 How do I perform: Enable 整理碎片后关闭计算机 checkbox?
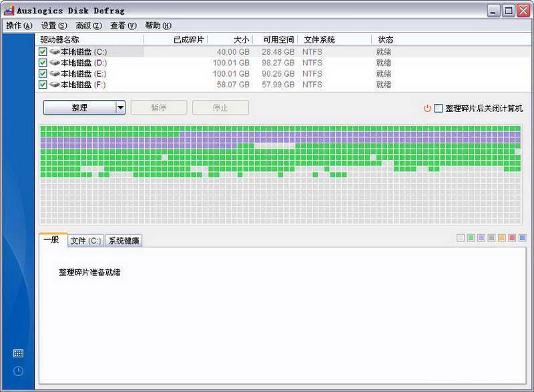click(439, 108)
